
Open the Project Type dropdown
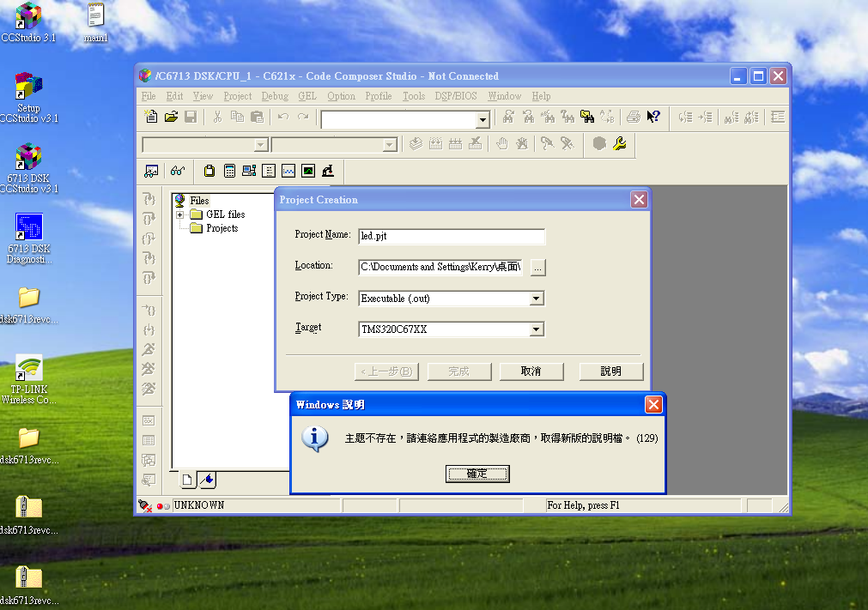536,299
